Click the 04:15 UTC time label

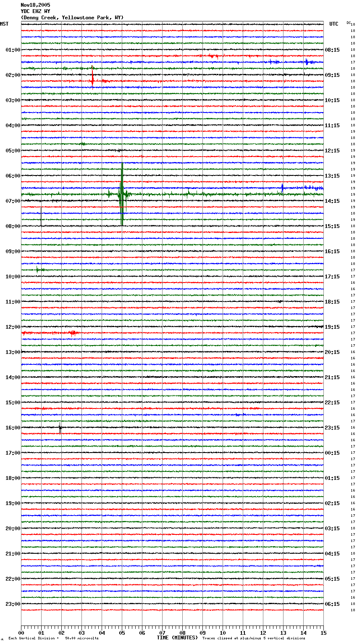(x=332, y=554)
